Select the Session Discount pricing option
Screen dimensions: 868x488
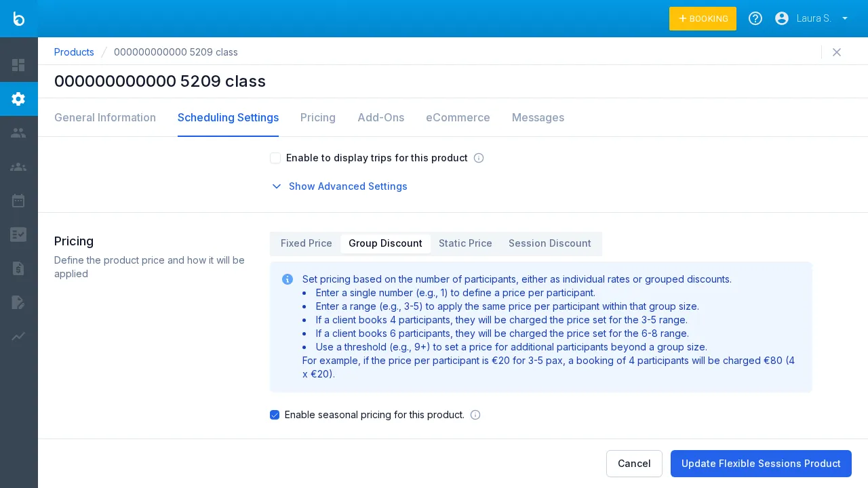pyautogui.click(x=549, y=243)
